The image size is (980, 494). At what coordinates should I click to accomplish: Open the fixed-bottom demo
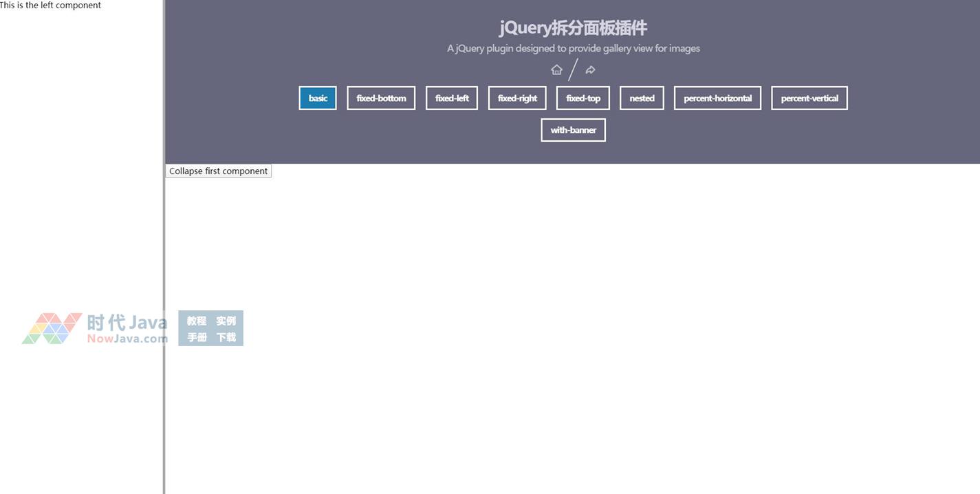[x=381, y=98]
